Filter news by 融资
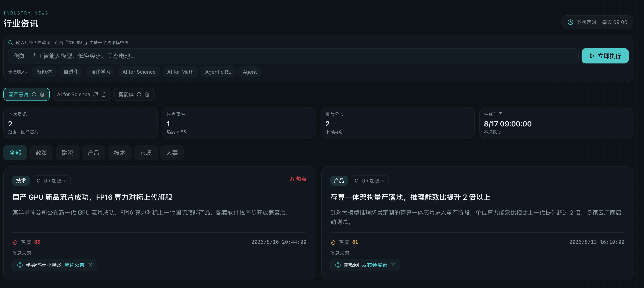 [x=68, y=153]
